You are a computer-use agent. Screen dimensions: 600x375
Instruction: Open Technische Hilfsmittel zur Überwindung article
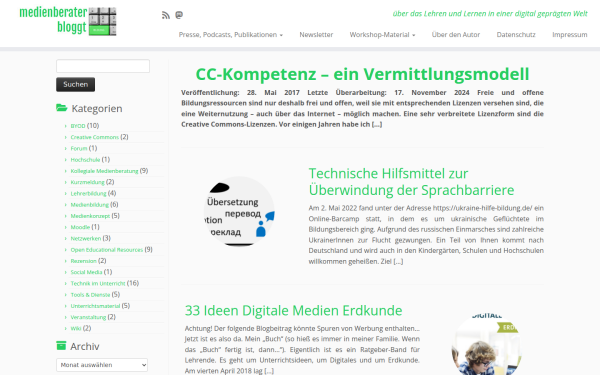pyautogui.click(x=411, y=182)
